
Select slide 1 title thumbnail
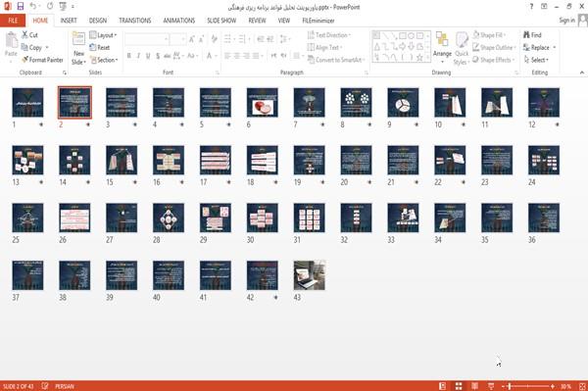click(27, 102)
